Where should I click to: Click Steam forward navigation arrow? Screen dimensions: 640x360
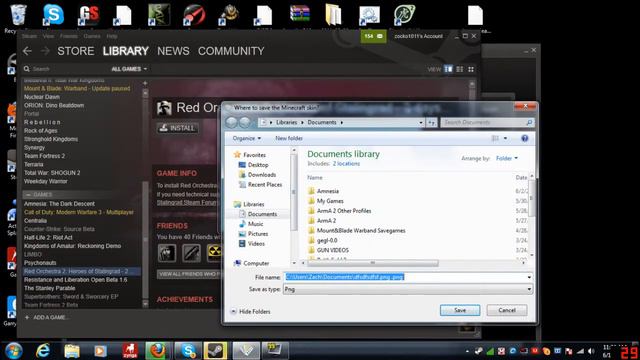(x=45, y=51)
